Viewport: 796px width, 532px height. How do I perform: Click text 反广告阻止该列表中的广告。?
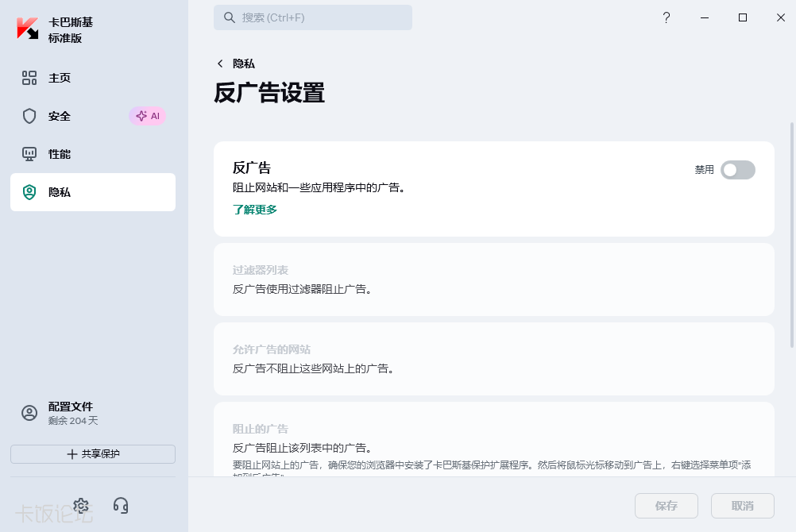(304, 448)
